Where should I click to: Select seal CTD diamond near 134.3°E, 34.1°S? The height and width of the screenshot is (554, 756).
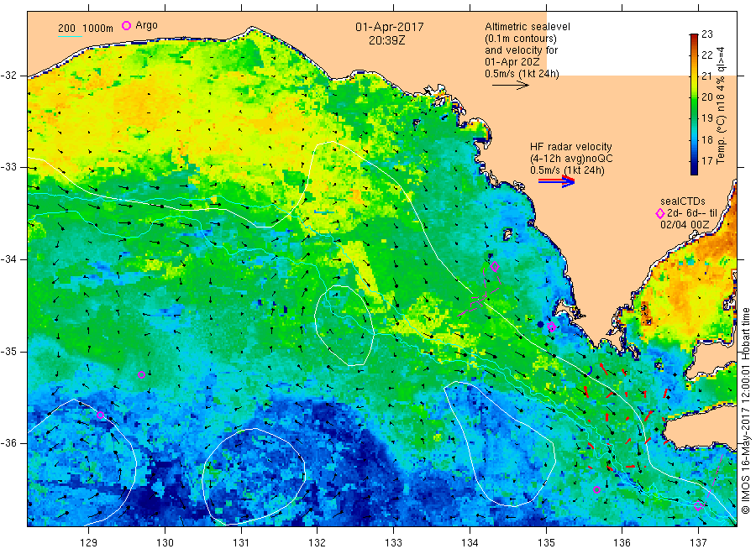point(495,266)
